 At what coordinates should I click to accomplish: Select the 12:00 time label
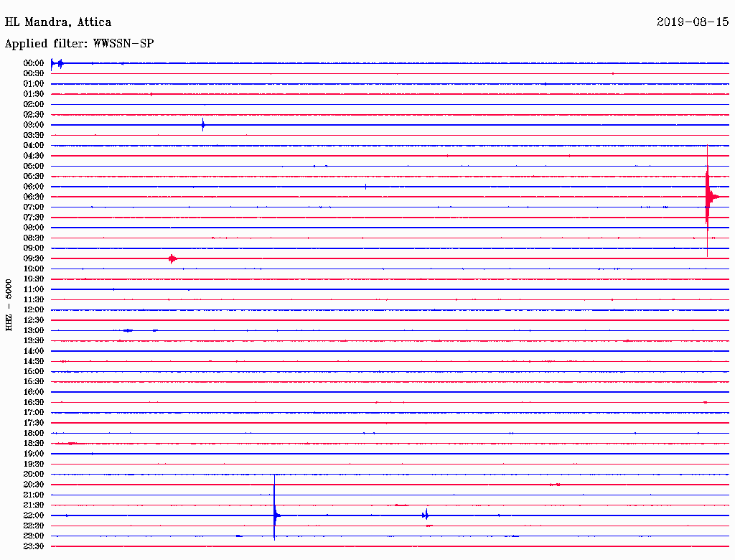pos(34,309)
